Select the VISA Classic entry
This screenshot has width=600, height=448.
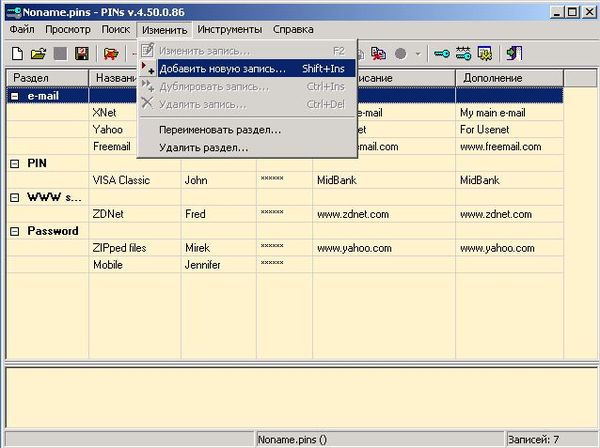pyautogui.click(x=121, y=180)
